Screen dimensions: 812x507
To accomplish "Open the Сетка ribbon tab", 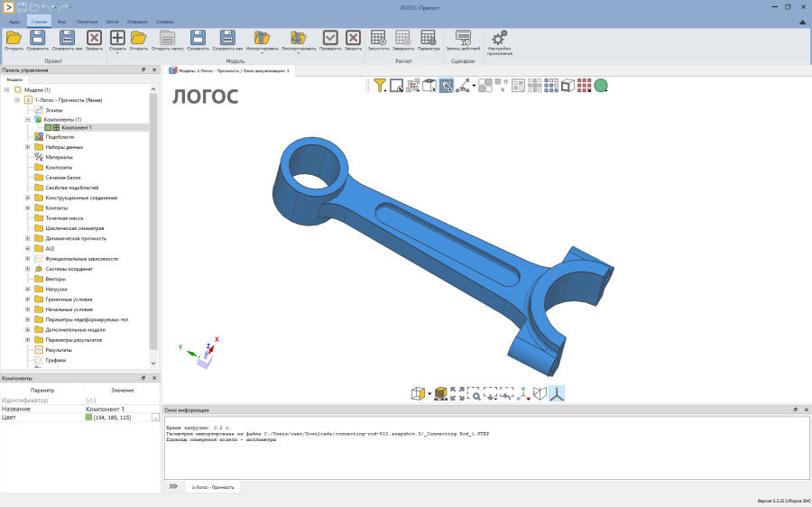I will coord(113,22).
